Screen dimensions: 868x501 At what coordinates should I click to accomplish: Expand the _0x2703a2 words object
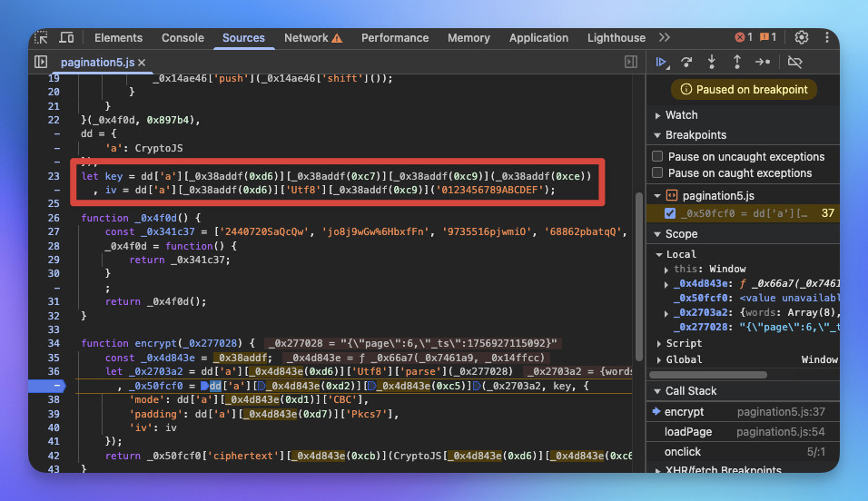coord(666,313)
